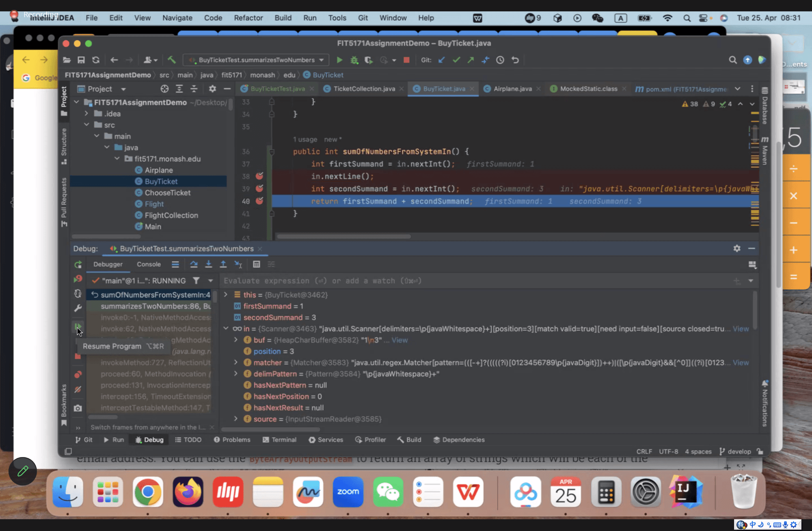Viewport: 812px width, 531px height.
Task: Click Step Out icon in debugger toolbar
Action: pos(223,264)
